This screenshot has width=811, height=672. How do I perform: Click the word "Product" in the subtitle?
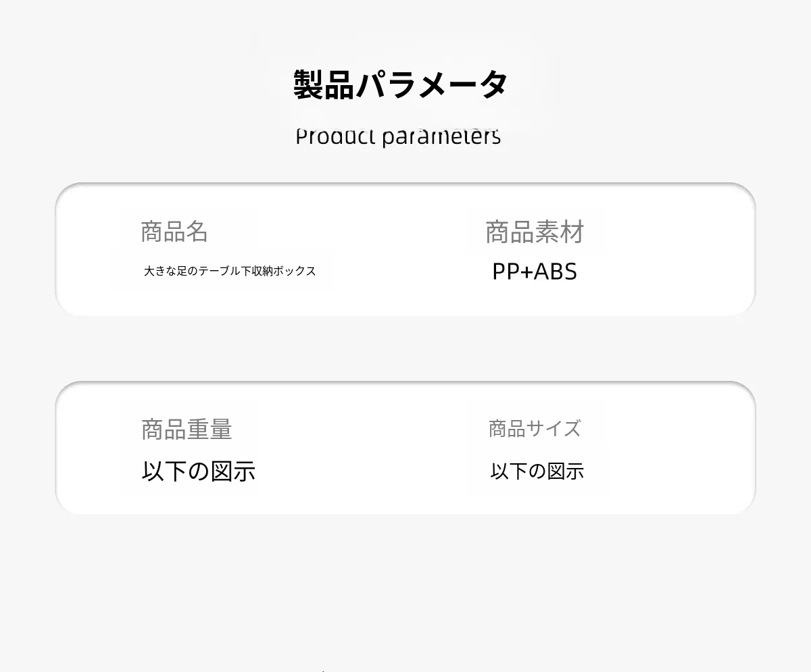pos(335,136)
